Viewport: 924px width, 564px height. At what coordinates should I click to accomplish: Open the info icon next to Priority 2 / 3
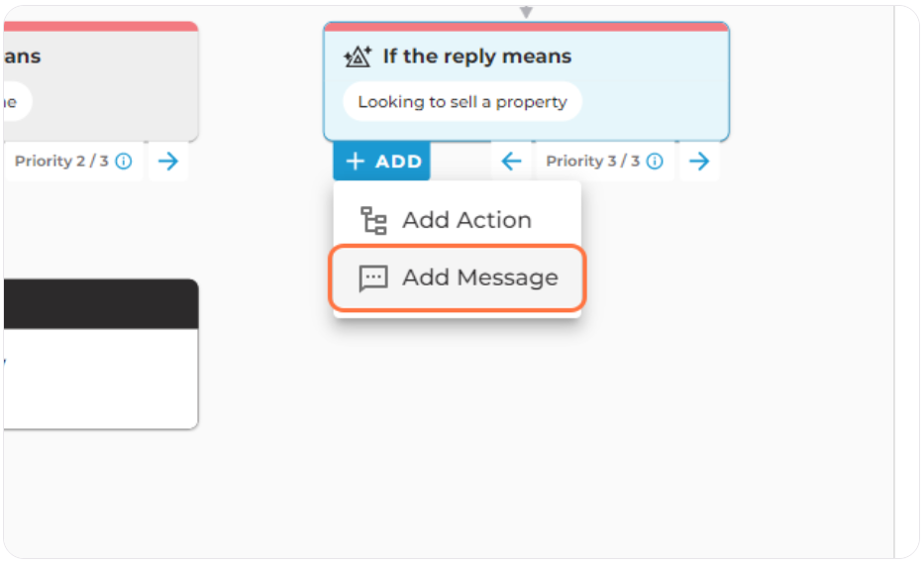(x=124, y=161)
